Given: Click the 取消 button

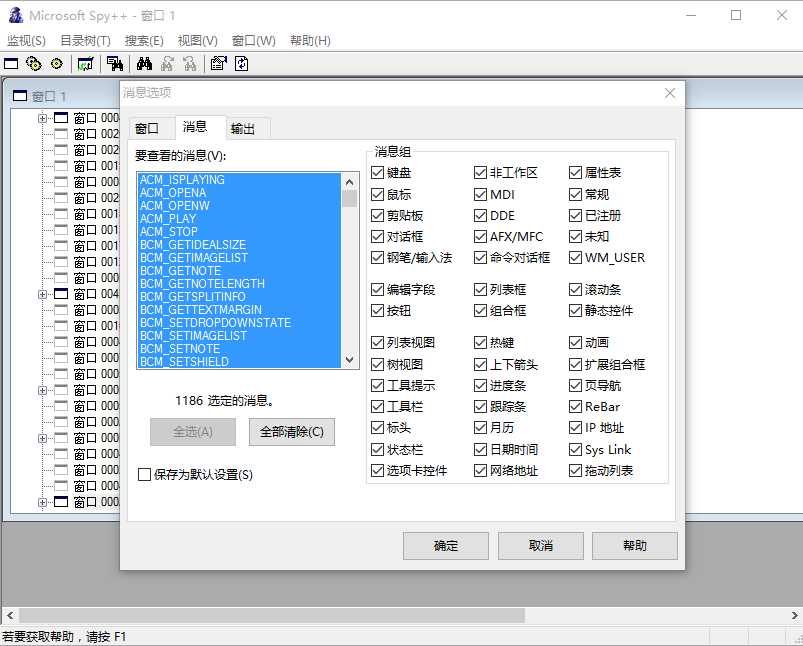Looking at the screenshot, I should (541, 546).
